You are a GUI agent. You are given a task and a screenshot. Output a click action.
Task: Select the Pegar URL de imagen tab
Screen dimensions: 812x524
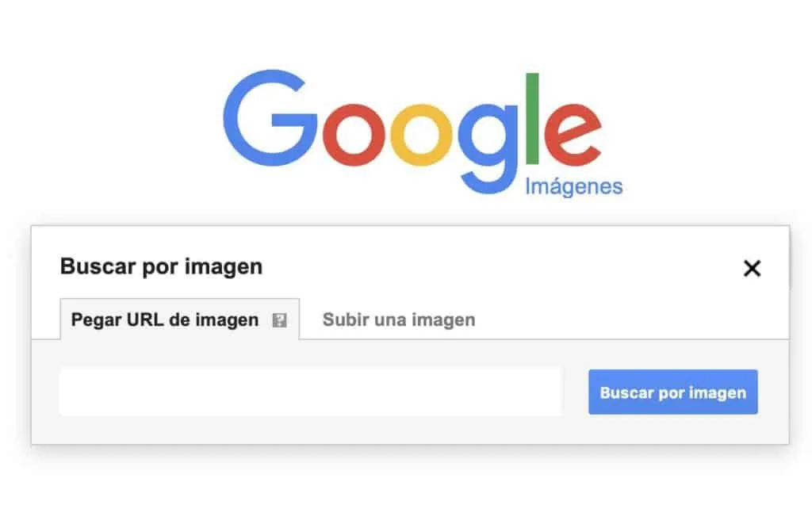point(165,319)
